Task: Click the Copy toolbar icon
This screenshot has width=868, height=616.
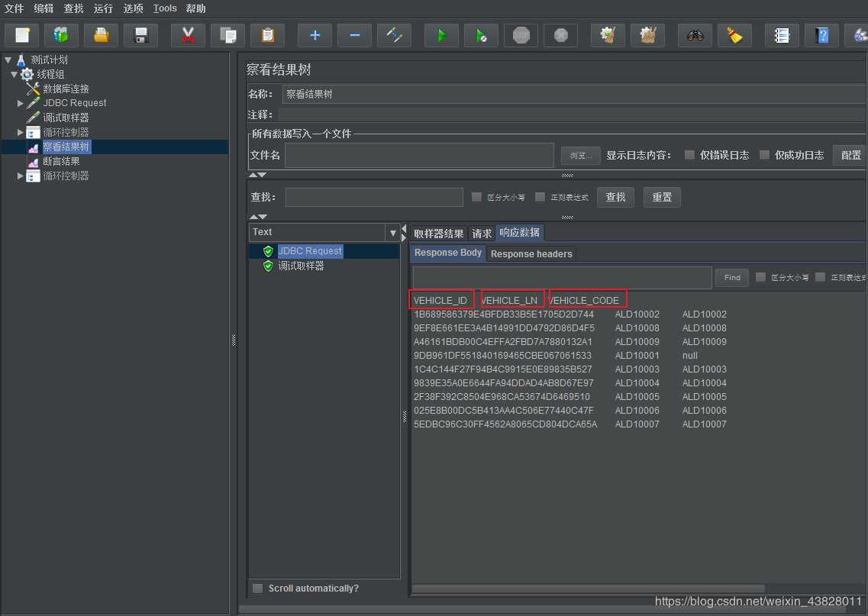Action: (227, 35)
